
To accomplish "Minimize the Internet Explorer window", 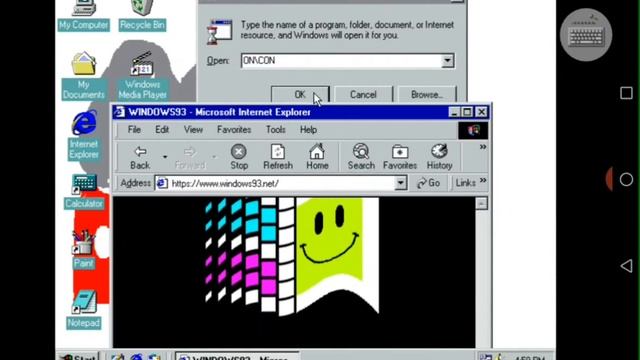I will (x=454, y=112).
